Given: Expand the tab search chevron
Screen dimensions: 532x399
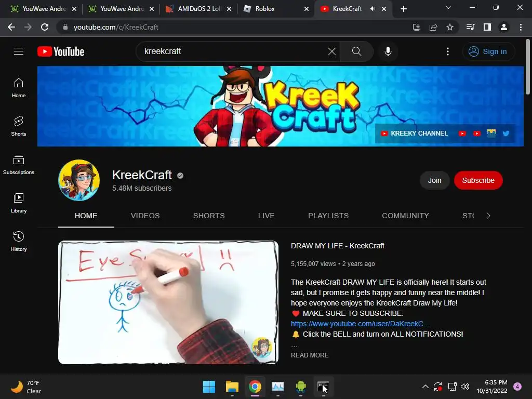Looking at the screenshot, I should (x=448, y=7).
